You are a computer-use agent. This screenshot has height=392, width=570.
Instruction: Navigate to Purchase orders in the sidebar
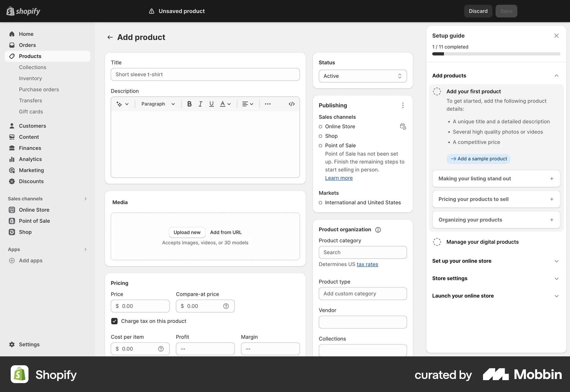point(39,89)
